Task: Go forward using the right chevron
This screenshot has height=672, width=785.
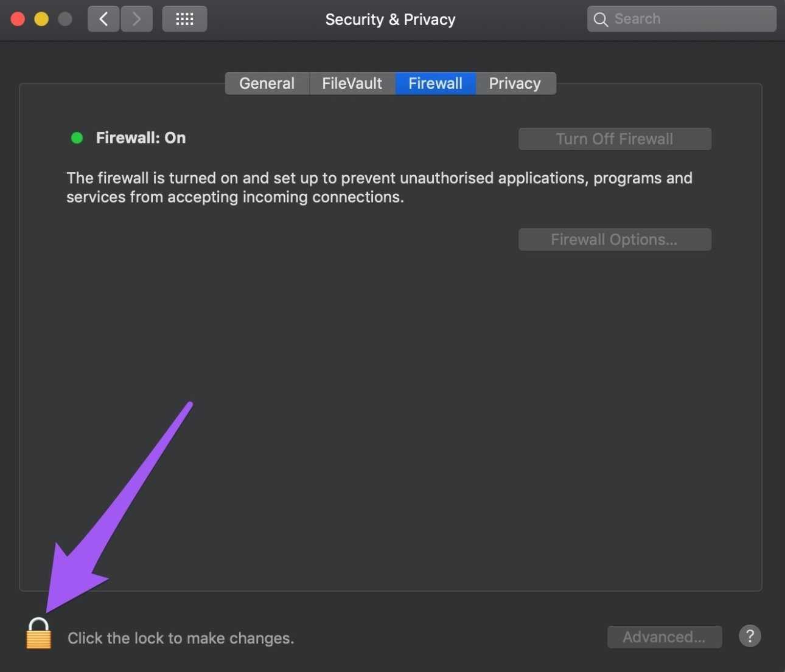Action: point(136,19)
